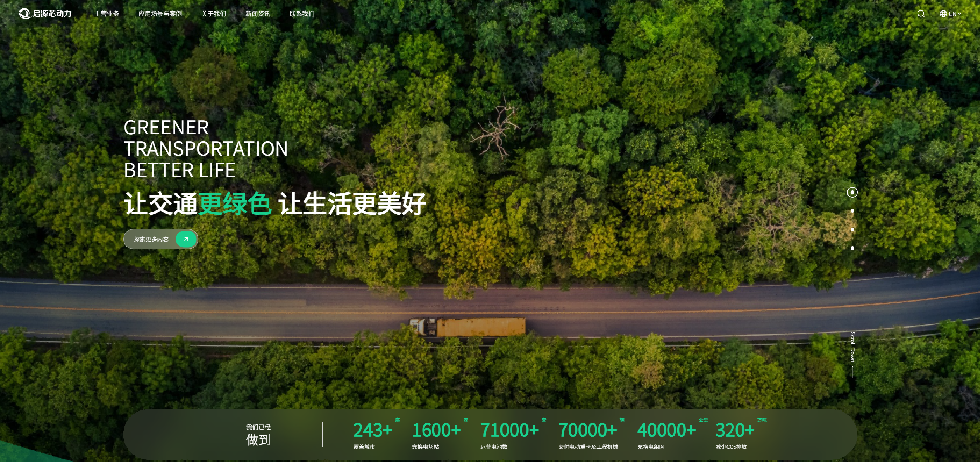Open the 关于我们 menu
980x462 pixels.
point(214,14)
